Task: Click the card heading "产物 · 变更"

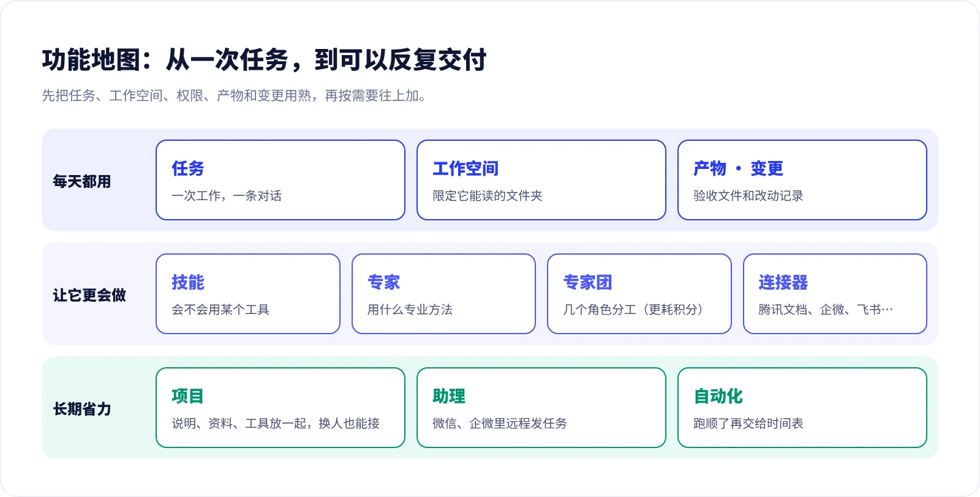Action: [x=738, y=168]
